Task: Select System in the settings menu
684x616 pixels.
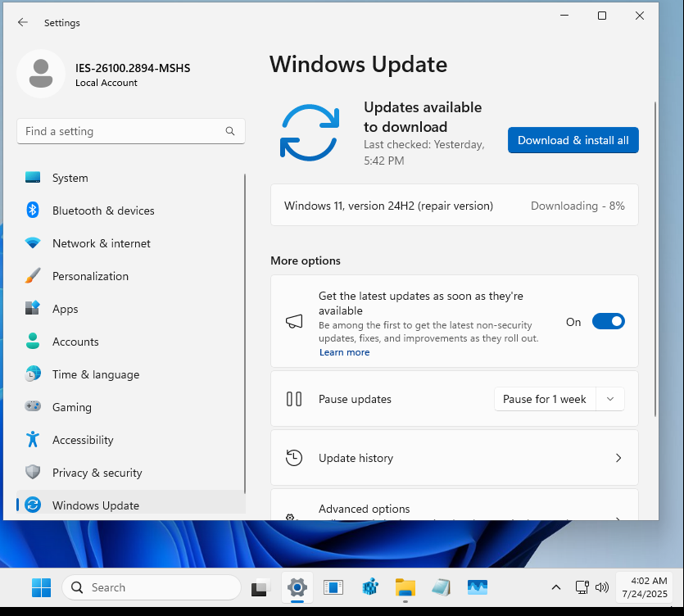Action: (130, 178)
